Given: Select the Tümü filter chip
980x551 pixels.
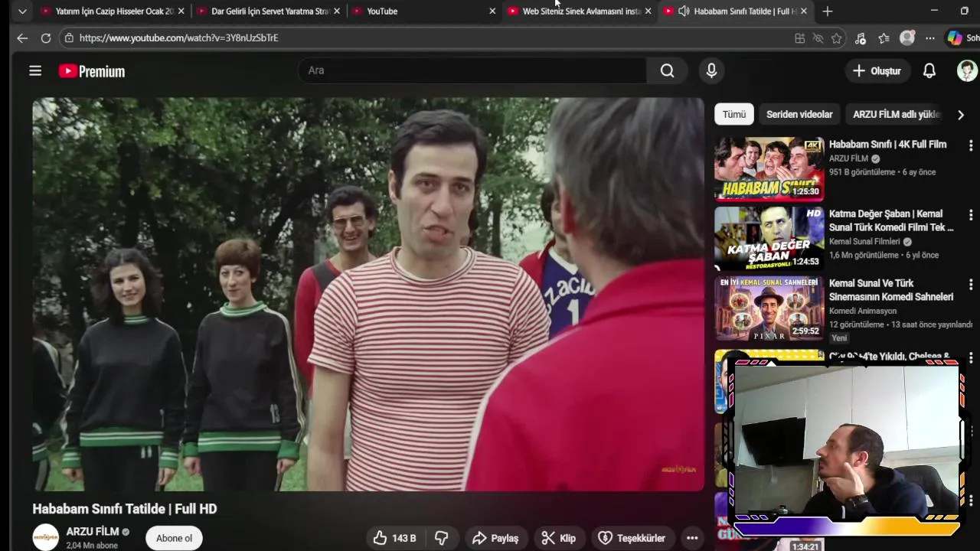Looking at the screenshot, I should tap(733, 114).
